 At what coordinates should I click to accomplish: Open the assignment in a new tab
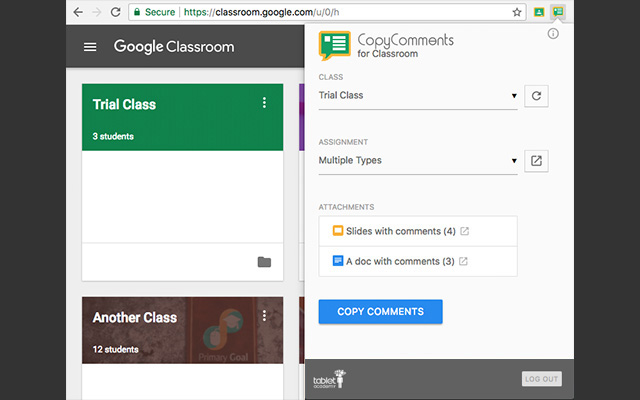coord(536,160)
